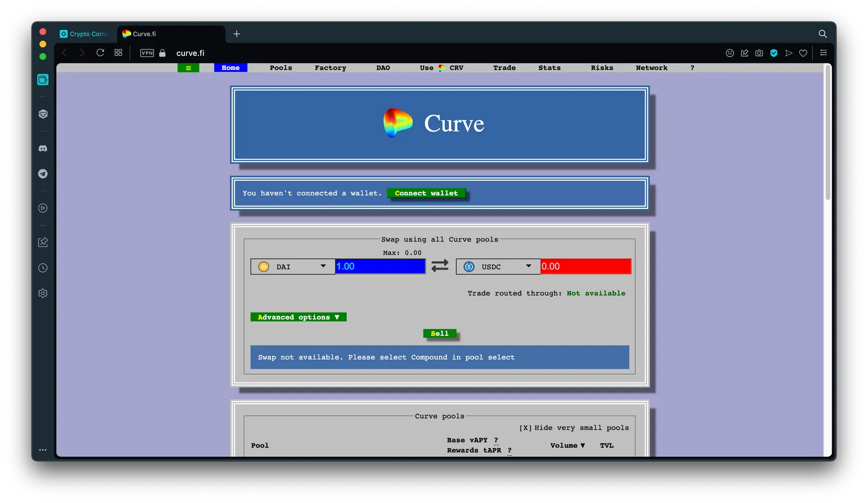
Task: View site security lock icon
Action: (x=162, y=53)
